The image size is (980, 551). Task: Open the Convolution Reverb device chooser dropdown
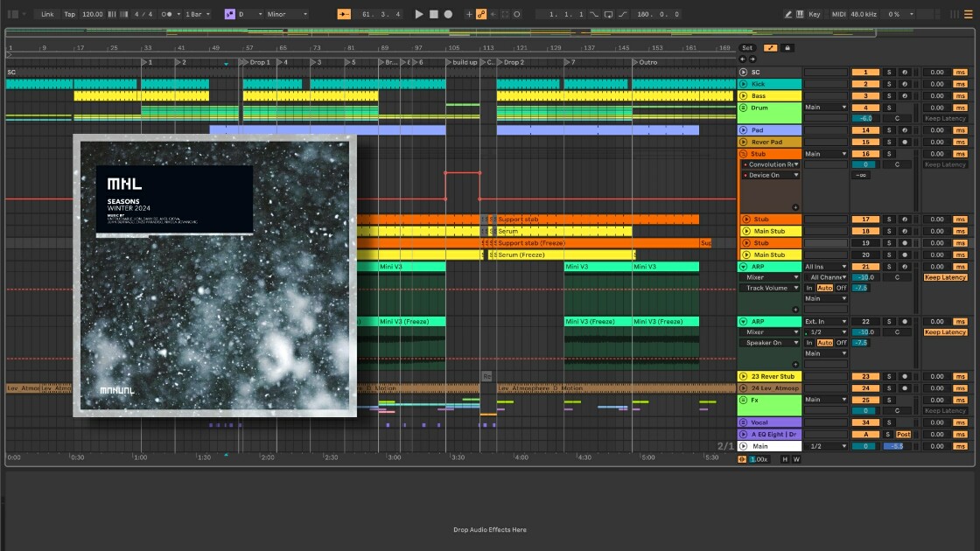[771, 165]
